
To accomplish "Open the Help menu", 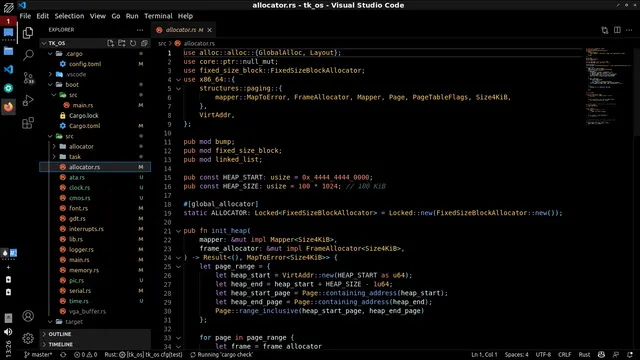I will click(185, 16).
